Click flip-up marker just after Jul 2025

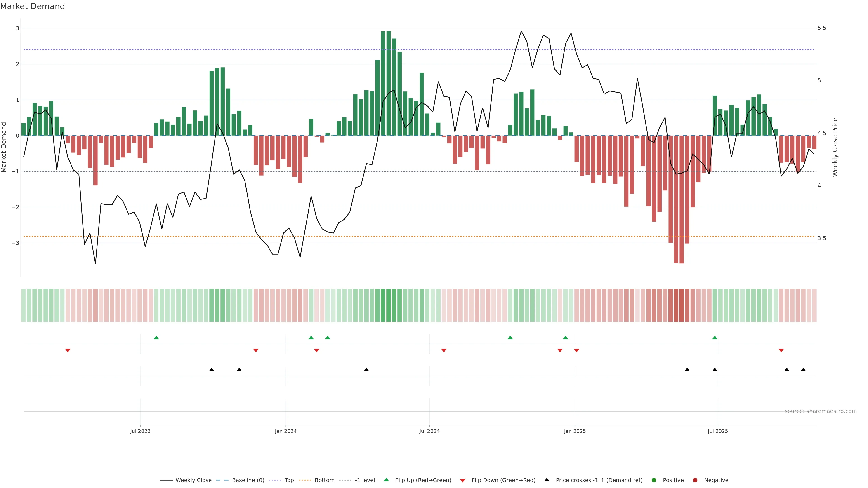pyautogui.click(x=715, y=338)
